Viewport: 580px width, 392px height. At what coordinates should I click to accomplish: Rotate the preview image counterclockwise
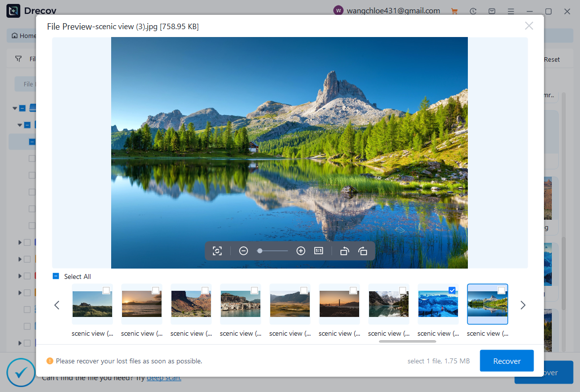click(x=344, y=251)
